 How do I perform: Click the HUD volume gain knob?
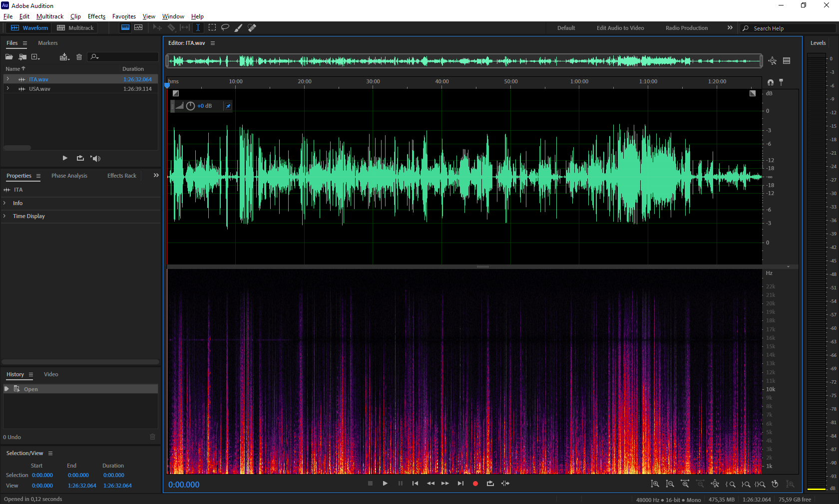pos(190,106)
